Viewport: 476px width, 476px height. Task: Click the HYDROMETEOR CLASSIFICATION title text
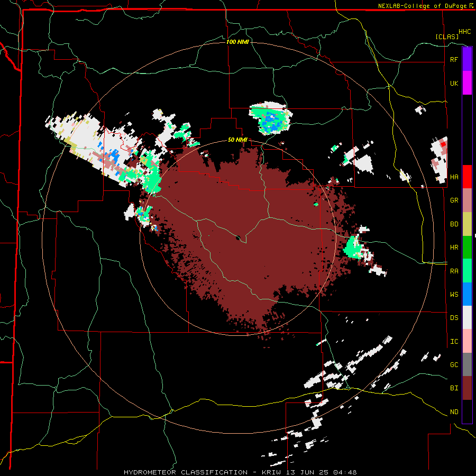pyautogui.click(x=186, y=472)
